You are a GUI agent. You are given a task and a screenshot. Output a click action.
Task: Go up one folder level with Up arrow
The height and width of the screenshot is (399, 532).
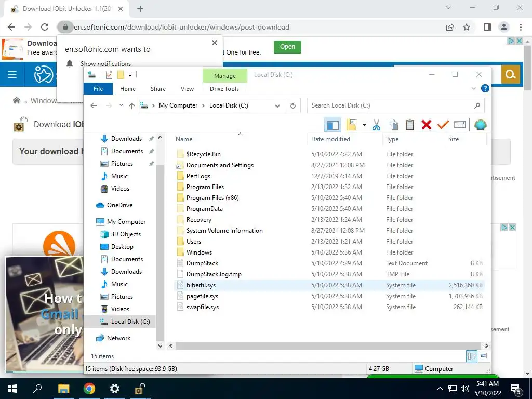pyautogui.click(x=131, y=105)
